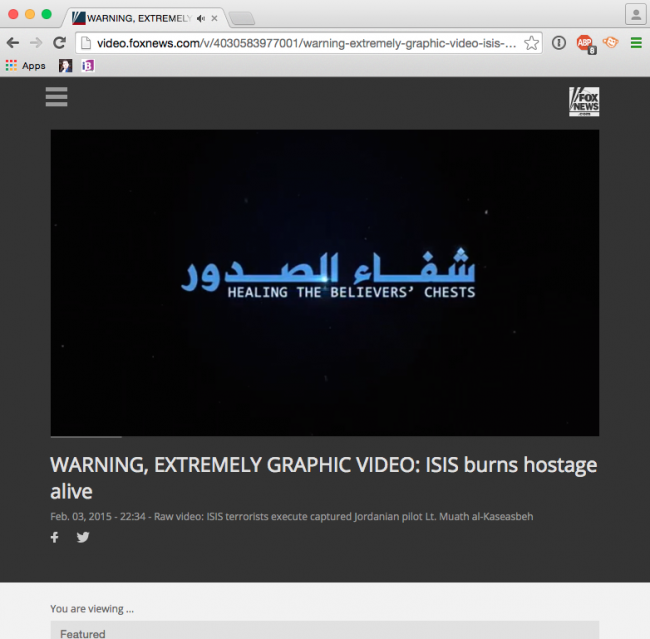Share on Facebook via the f icon
Screen dimensions: 650x639
55,537
